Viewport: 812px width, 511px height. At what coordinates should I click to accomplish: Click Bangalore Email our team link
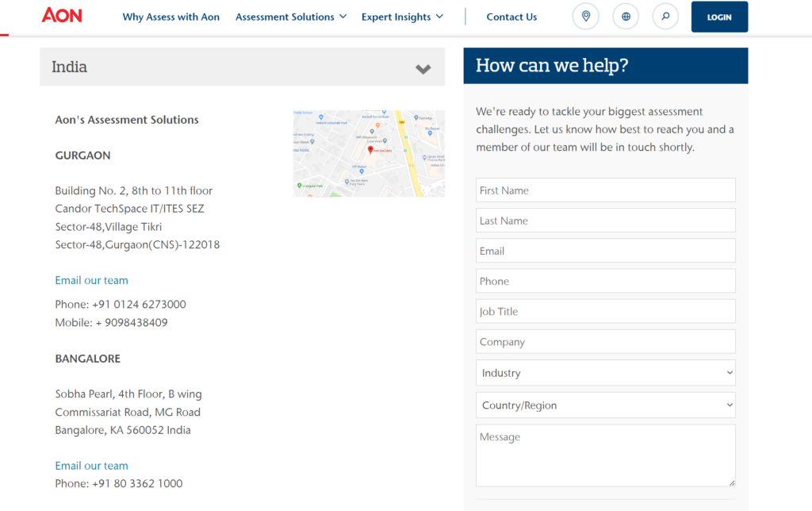[92, 466]
